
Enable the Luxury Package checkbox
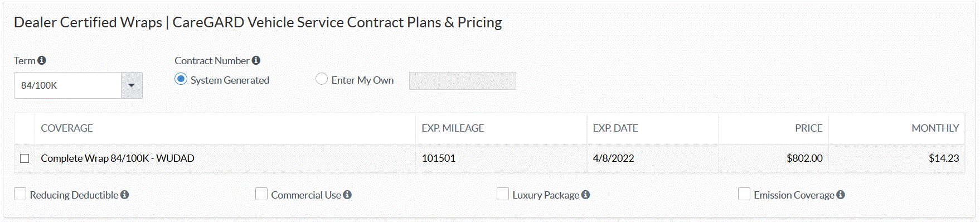pos(503,194)
